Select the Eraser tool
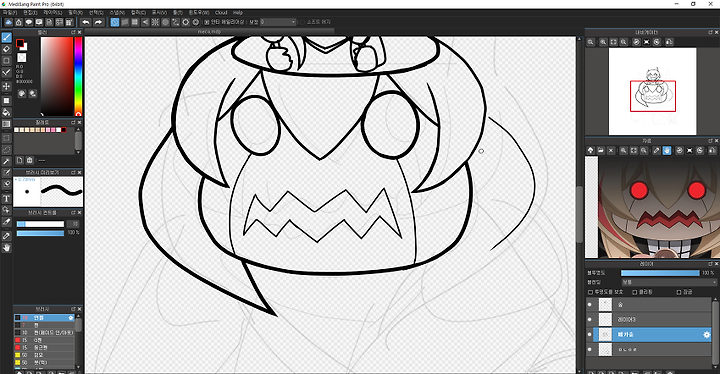 [6, 49]
